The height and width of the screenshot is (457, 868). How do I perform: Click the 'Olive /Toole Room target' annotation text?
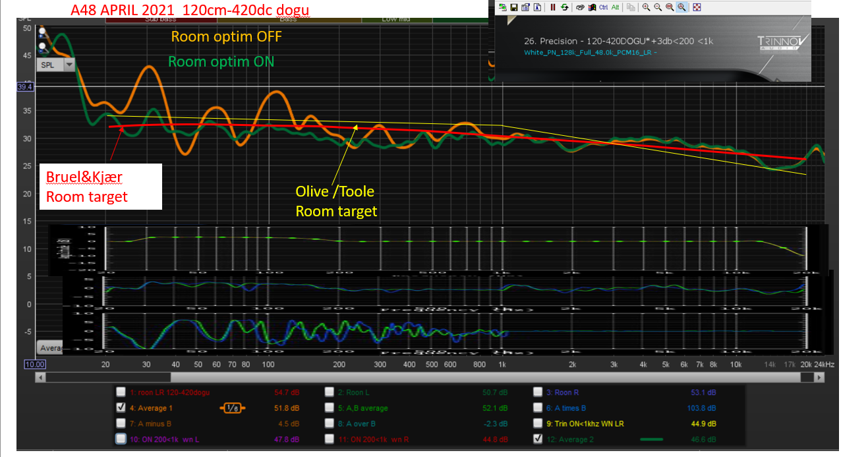point(335,201)
